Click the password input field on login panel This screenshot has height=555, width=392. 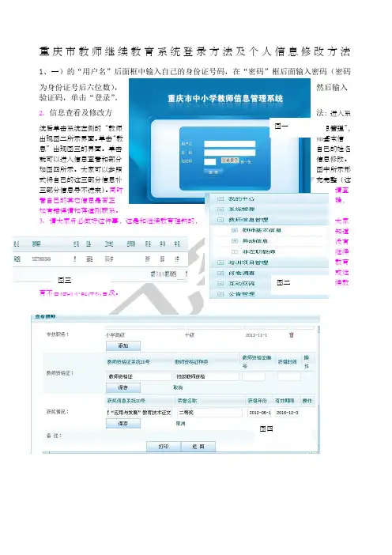tap(230, 153)
